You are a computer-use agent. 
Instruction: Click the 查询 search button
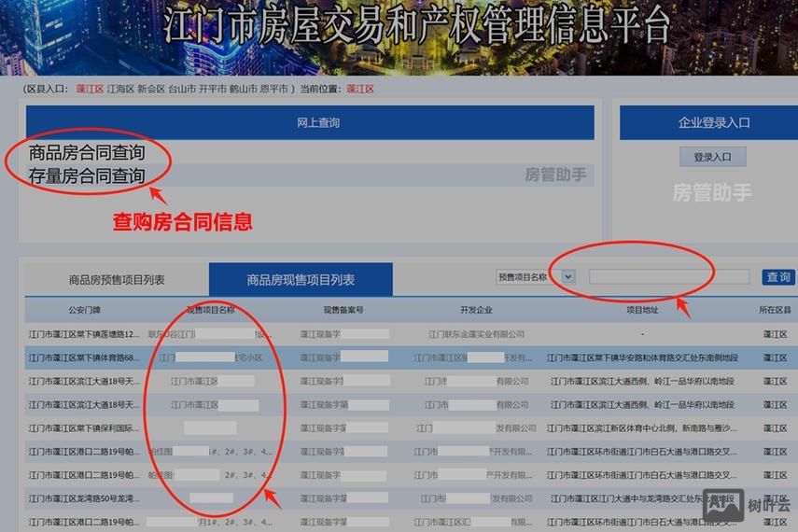[x=778, y=277]
